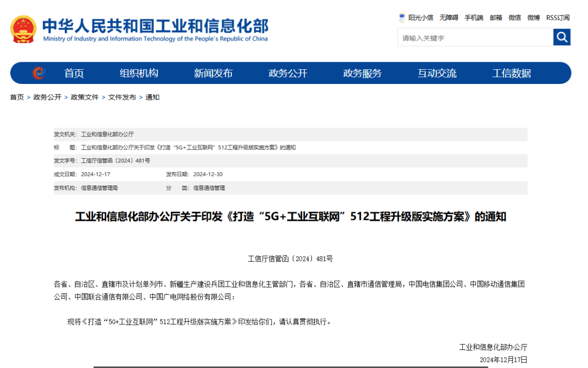Click the search magnifier icon button
Viewport: 588px width, 368px height.
562,38
